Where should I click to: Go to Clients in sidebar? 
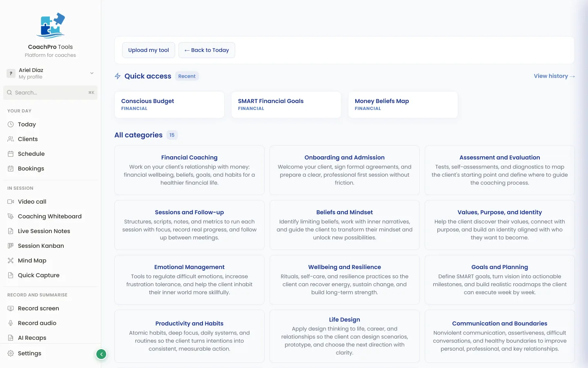pyautogui.click(x=50, y=139)
